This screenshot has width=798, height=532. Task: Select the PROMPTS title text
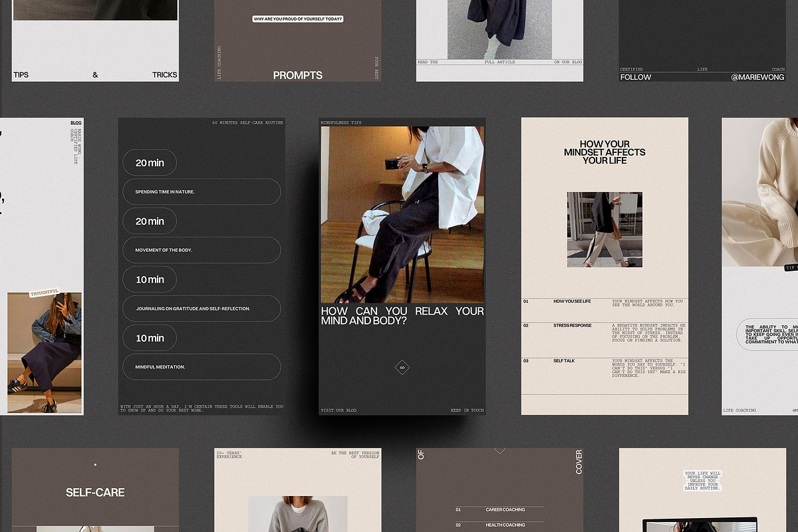click(298, 75)
